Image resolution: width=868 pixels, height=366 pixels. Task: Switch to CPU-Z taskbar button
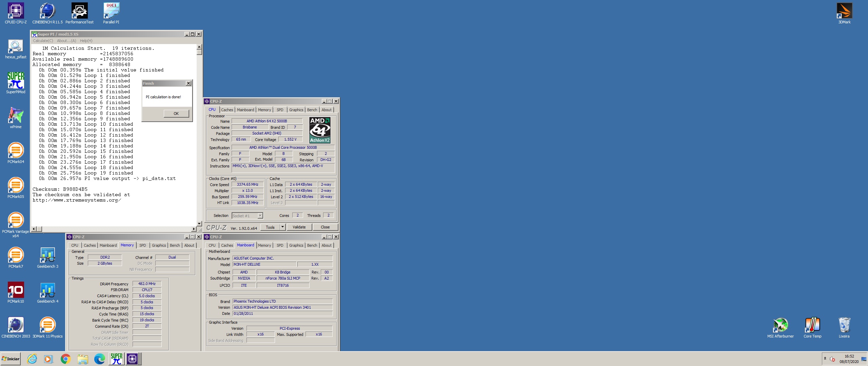133,359
